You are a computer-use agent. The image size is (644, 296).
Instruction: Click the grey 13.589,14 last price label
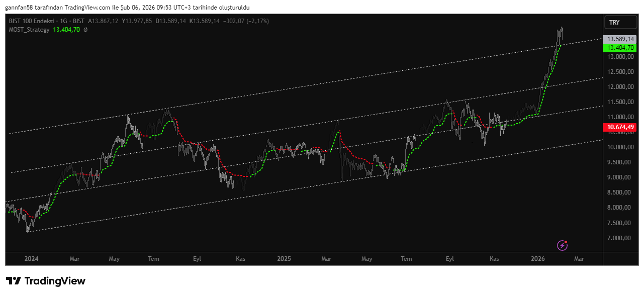[620, 39]
